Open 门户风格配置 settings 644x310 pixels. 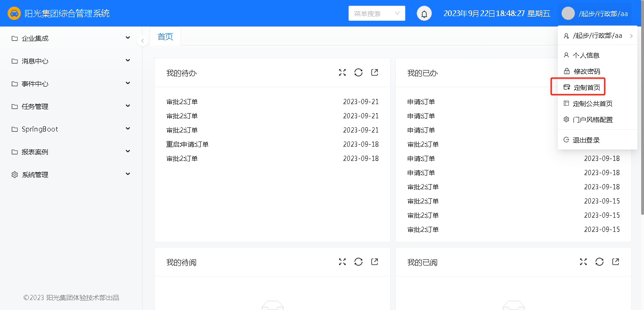[x=592, y=120]
